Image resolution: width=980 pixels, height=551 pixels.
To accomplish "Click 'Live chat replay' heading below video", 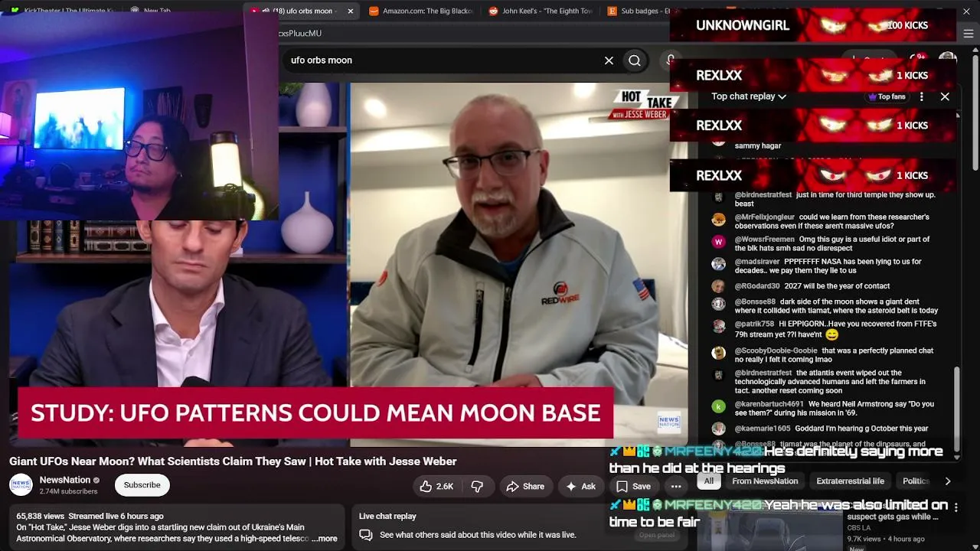I will pos(387,517).
